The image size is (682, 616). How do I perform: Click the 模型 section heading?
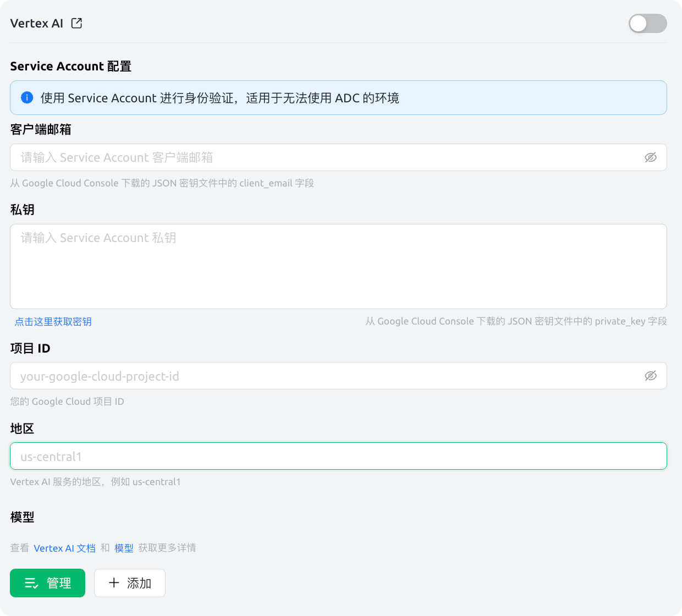tap(23, 517)
